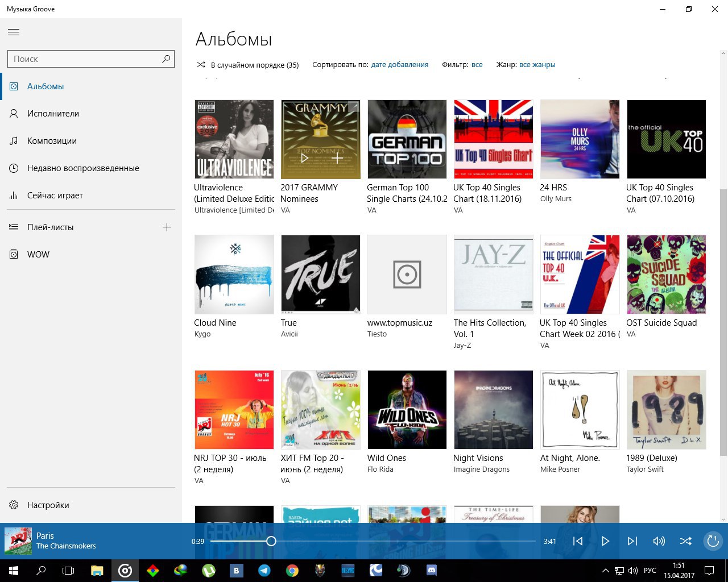Click Olly Murs artist link
Viewport: 728px width, 582px height.
[x=556, y=199]
